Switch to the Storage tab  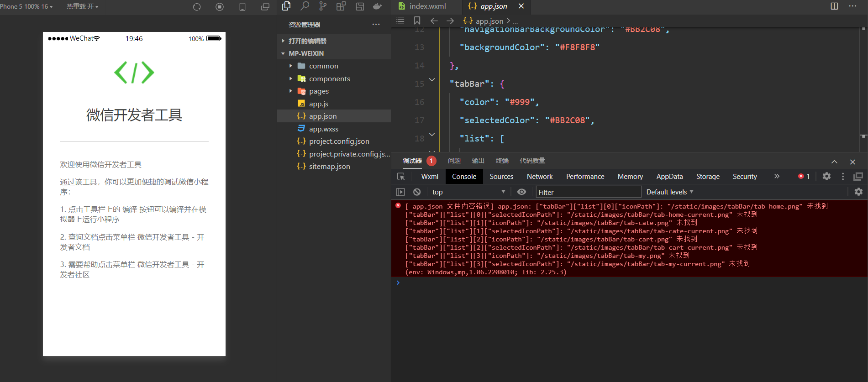coord(708,177)
